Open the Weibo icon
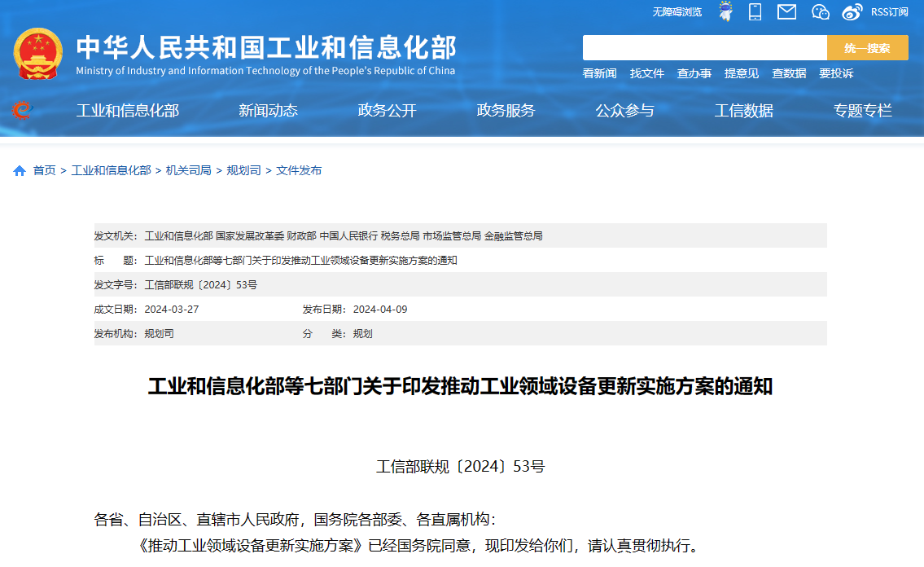The height and width of the screenshot is (567, 924). pos(852,11)
